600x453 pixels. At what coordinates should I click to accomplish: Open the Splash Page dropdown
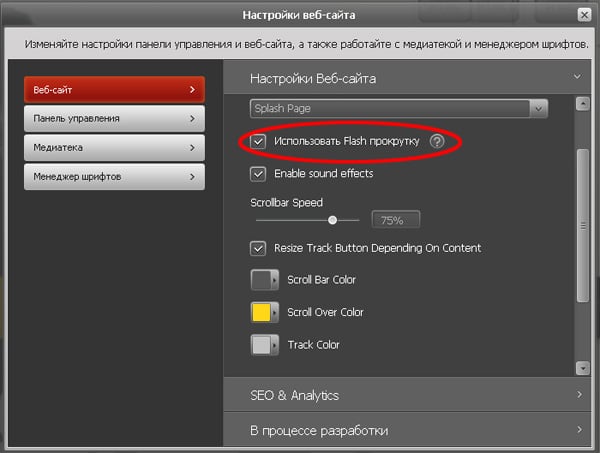point(539,108)
